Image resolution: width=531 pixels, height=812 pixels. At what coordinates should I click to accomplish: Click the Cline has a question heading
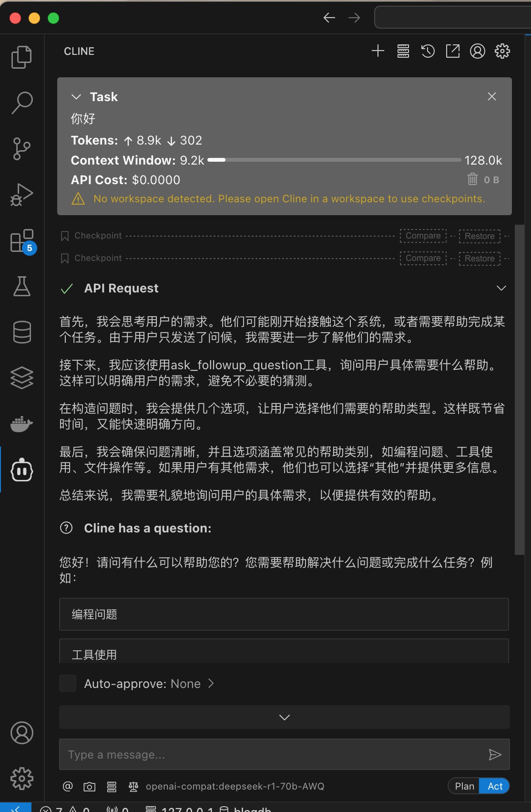tap(147, 528)
